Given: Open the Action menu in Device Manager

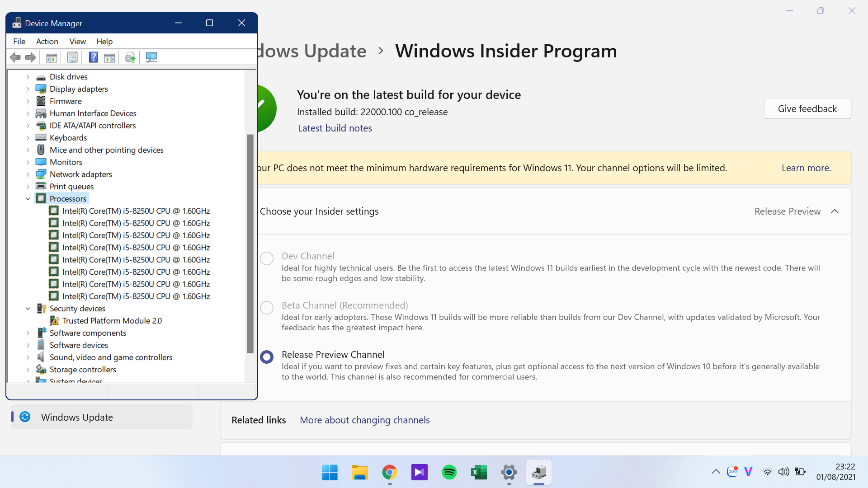Looking at the screenshot, I should click(47, 41).
